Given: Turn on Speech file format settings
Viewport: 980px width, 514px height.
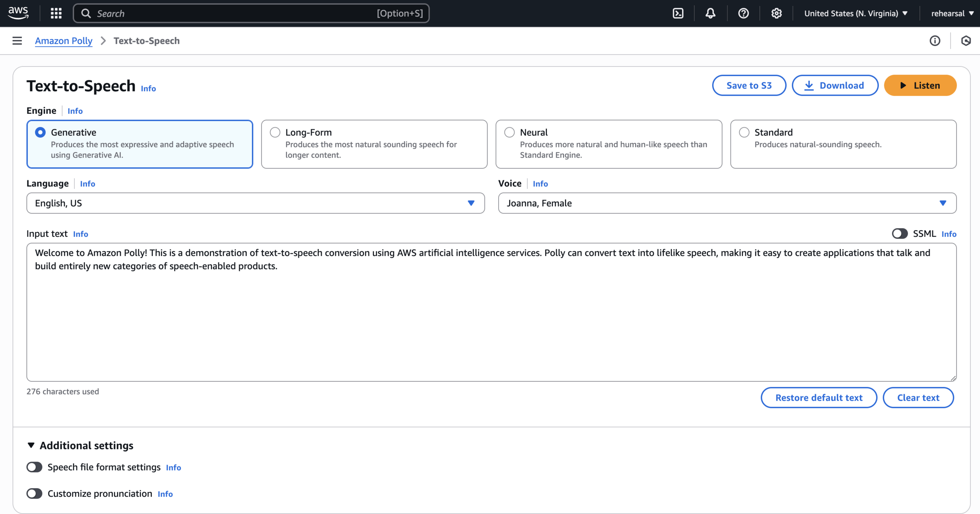Looking at the screenshot, I should click(x=34, y=467).
